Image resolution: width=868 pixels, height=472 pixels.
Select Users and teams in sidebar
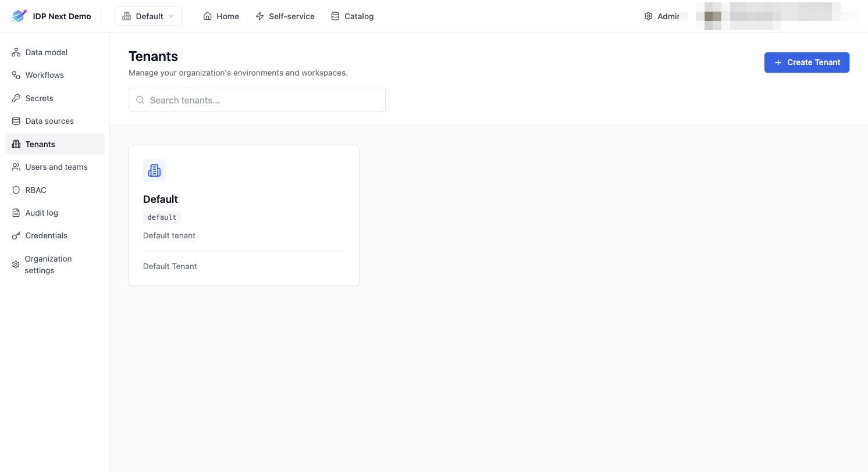pyautogui.click(x=55, y=167)
